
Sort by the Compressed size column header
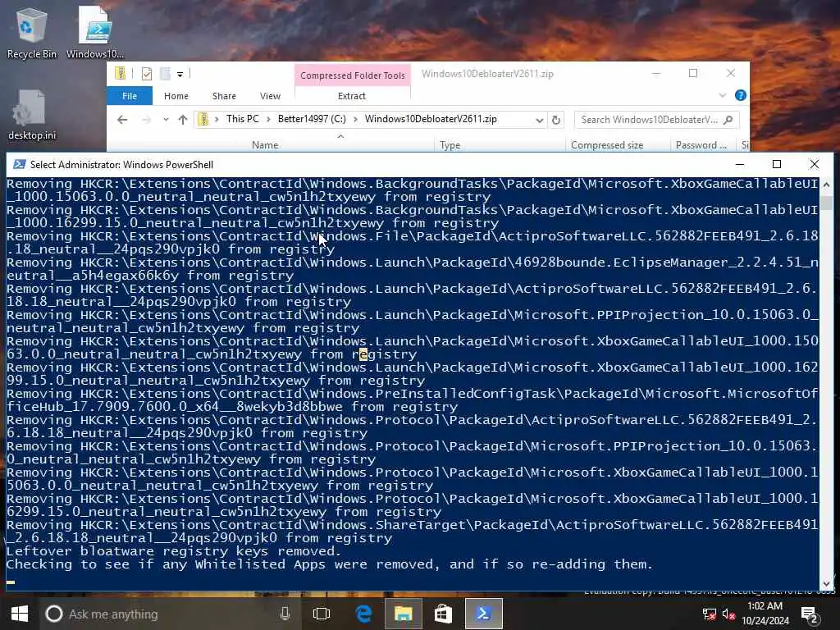607,145
